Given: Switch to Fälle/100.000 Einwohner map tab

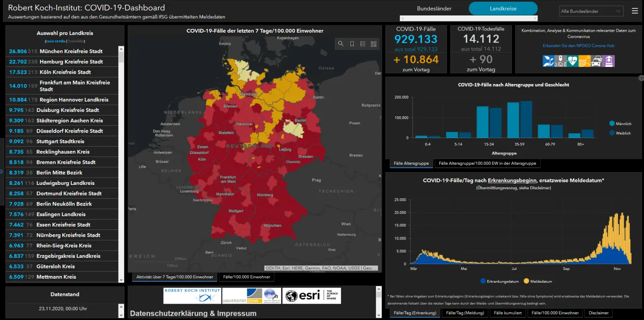Looking at the screenshot, I should (246, 277).
